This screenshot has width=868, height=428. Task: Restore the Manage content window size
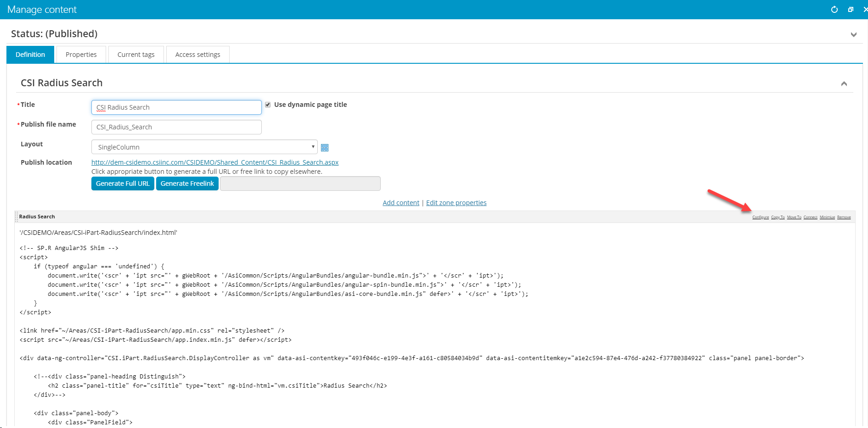851,10
